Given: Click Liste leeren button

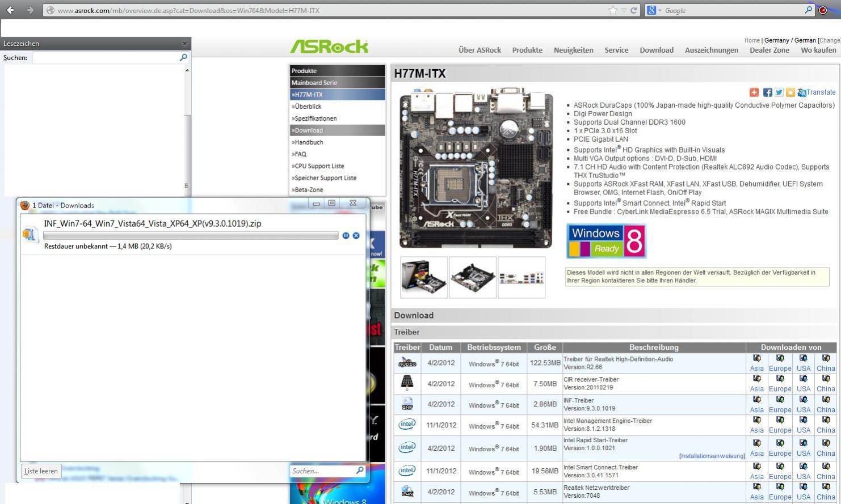Looking at the screenshot, I should 41,471.
